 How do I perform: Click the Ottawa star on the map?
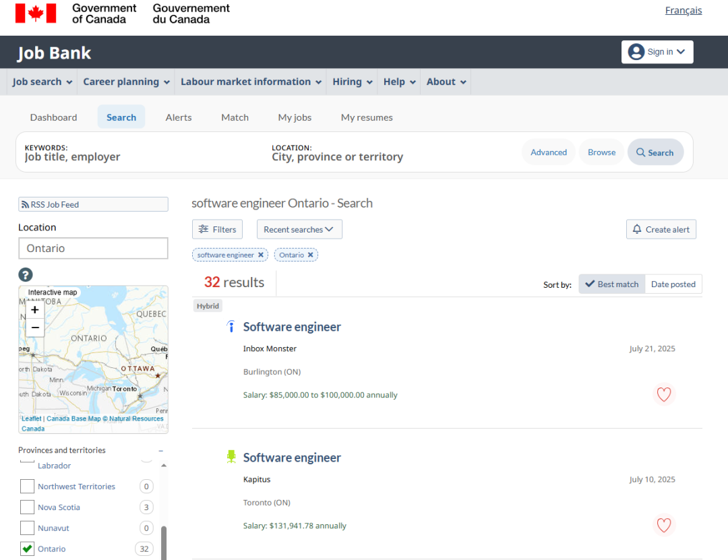click(x=158, y=375)
